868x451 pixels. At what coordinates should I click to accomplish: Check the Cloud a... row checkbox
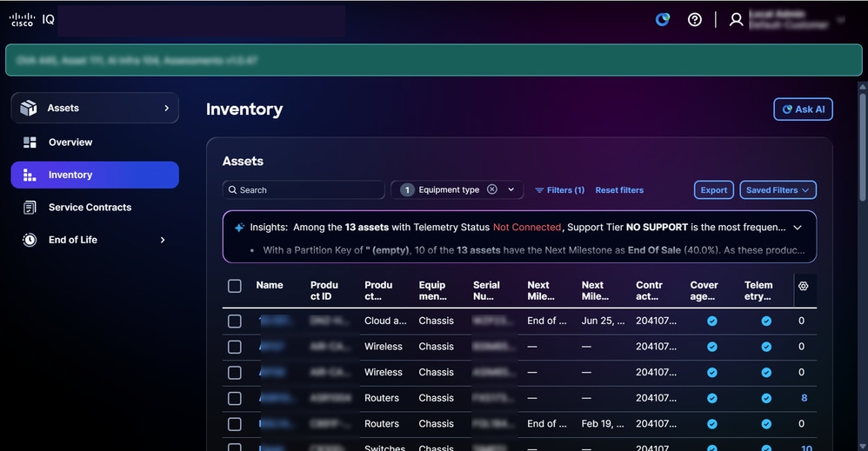click(x=235, y=321)
